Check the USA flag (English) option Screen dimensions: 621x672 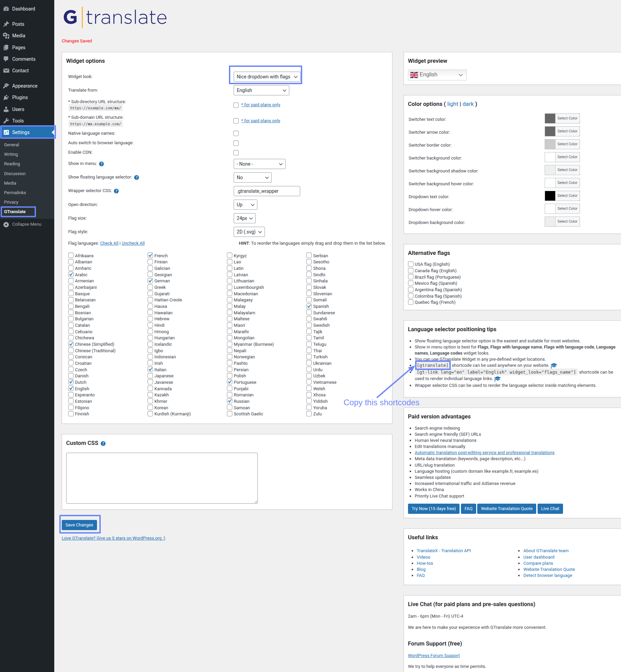tap(411, 264)
